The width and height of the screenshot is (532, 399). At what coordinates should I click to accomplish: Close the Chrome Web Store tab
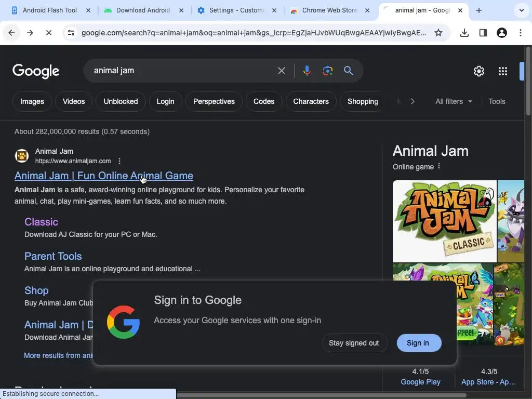[367, 10]
